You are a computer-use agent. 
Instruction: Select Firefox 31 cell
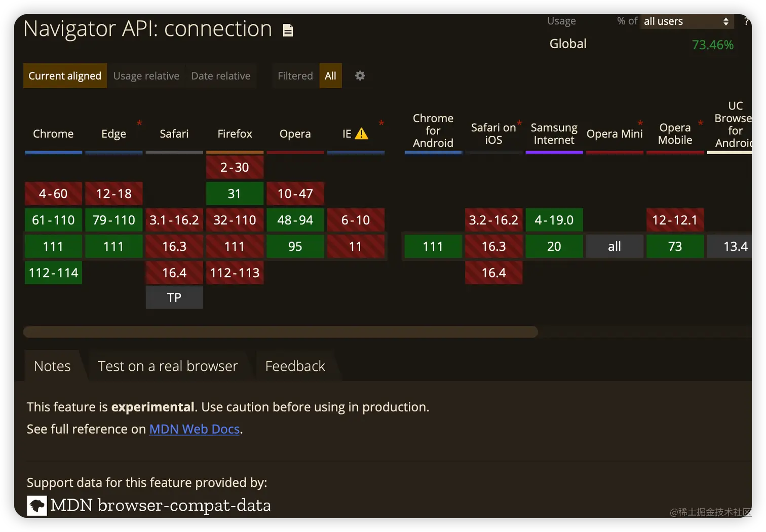235,194
